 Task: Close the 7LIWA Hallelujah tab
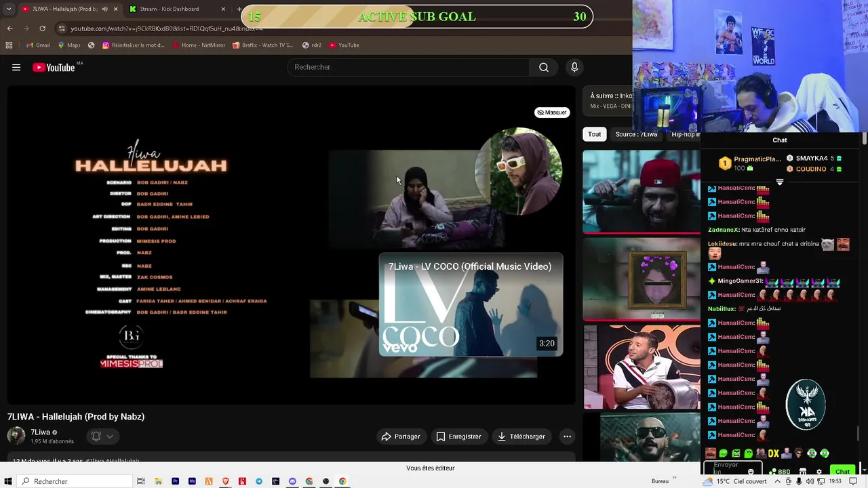[x=115, y=9]
